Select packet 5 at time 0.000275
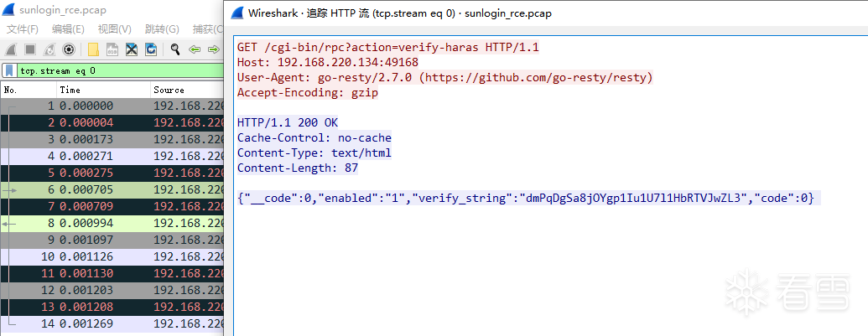 point(112,173)
